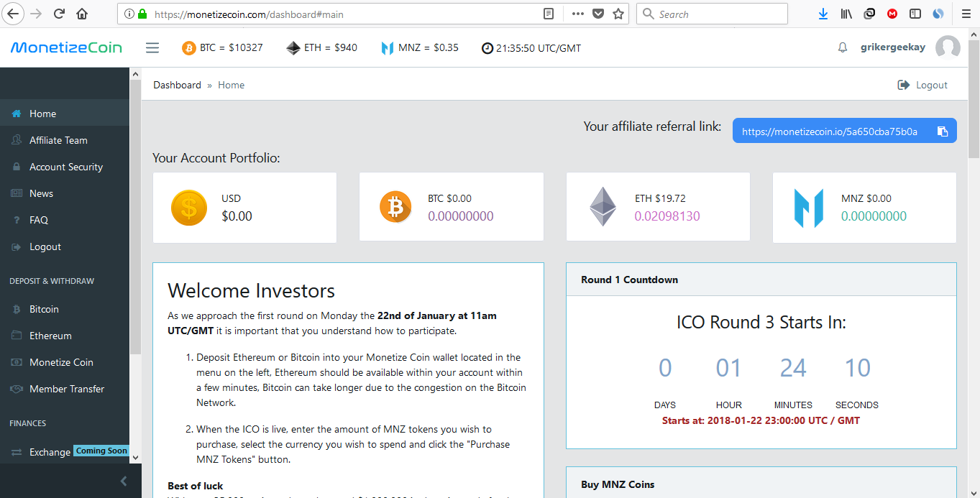Open Ethereum deposit page in sidebar
Image resolution: width=980 pixels, height=498 pixels.
50,336
